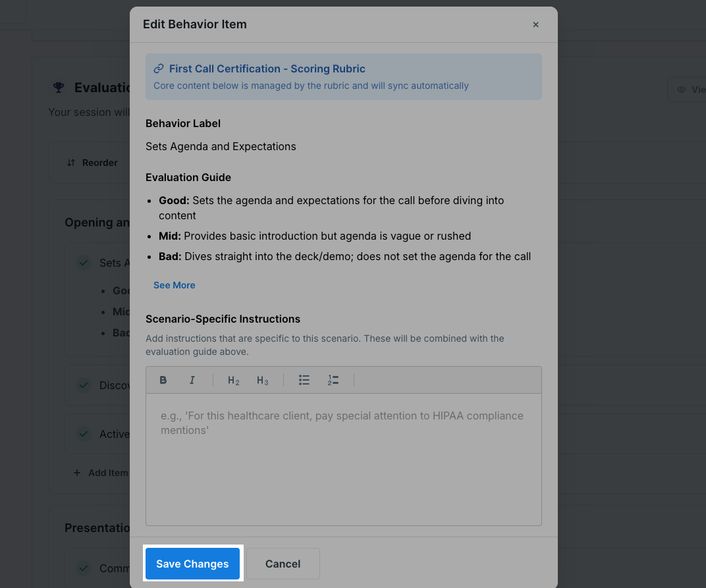Click the trophy icon beside Evaluation heading
706x588 pixels.
[x=59, y=88]
